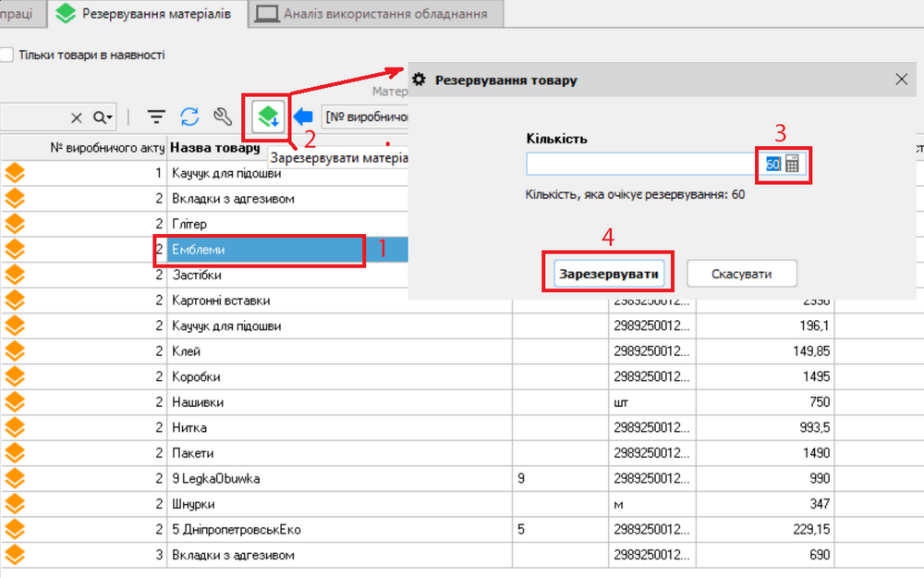Open the calculator icon in quantity field

pyautogui.click(x=793, y=164)
